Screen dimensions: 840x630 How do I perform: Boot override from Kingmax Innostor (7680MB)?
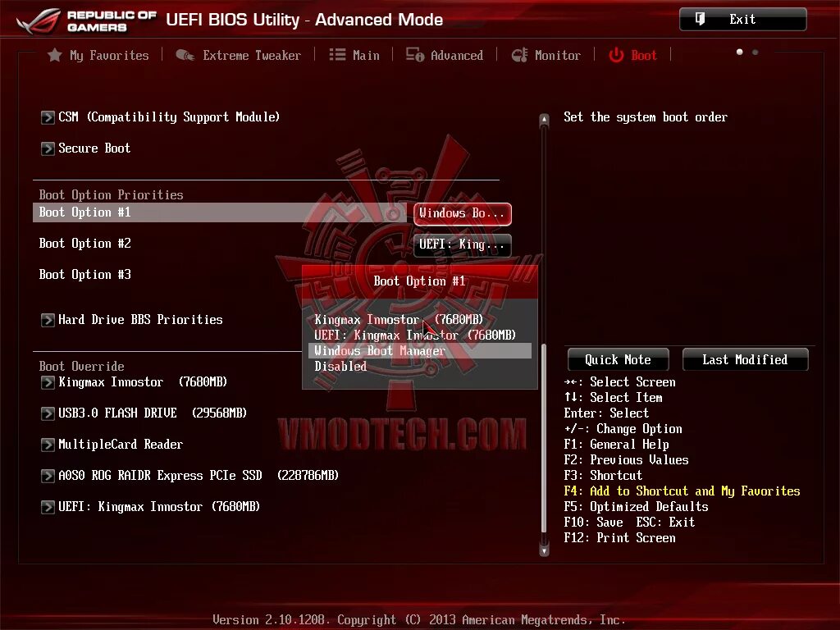pos(134,382)
